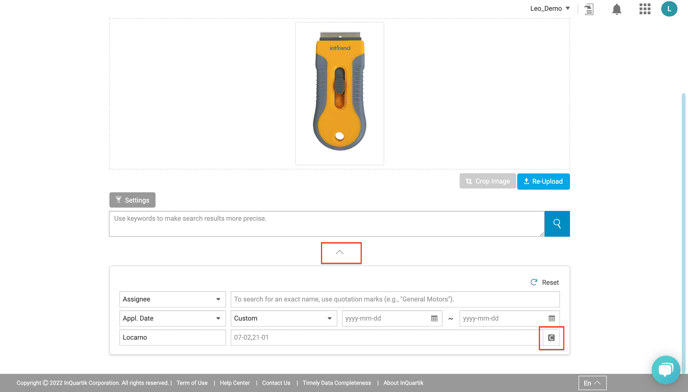Click the Re-Upload button

(x=543, y=181)
